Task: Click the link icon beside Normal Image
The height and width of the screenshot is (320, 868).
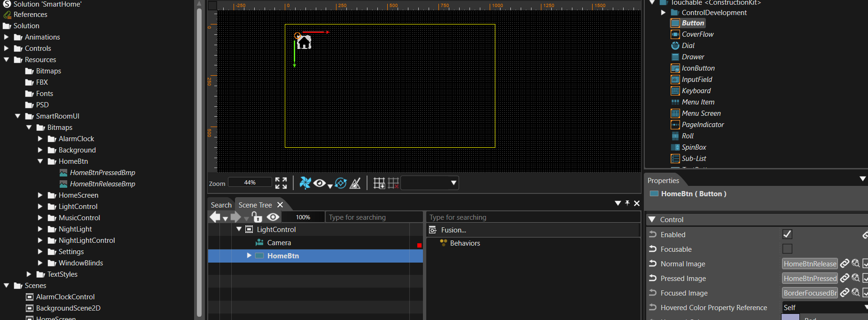Action: click(x=845, y=264)
